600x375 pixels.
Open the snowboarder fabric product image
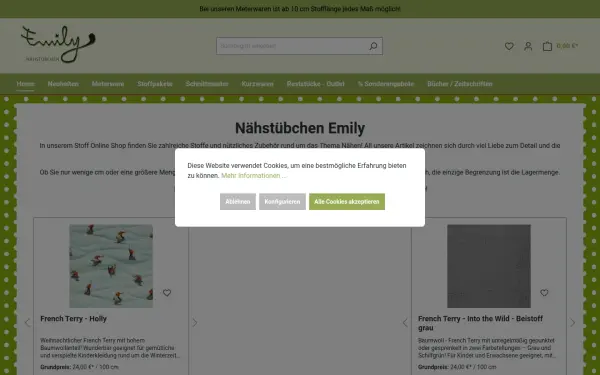[x=111, y=266]
